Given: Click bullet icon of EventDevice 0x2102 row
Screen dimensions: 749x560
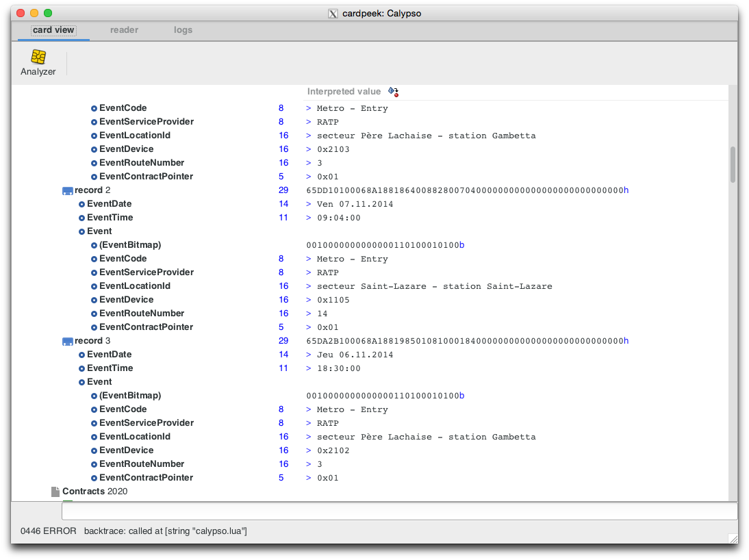Looking at the screenshot, I should (94, 450).
